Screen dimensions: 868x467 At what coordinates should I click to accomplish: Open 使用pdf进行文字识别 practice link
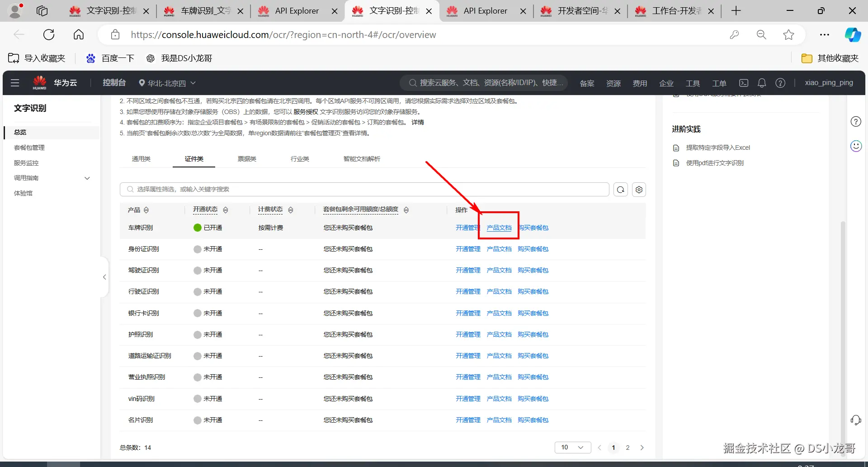pos(715,163)
